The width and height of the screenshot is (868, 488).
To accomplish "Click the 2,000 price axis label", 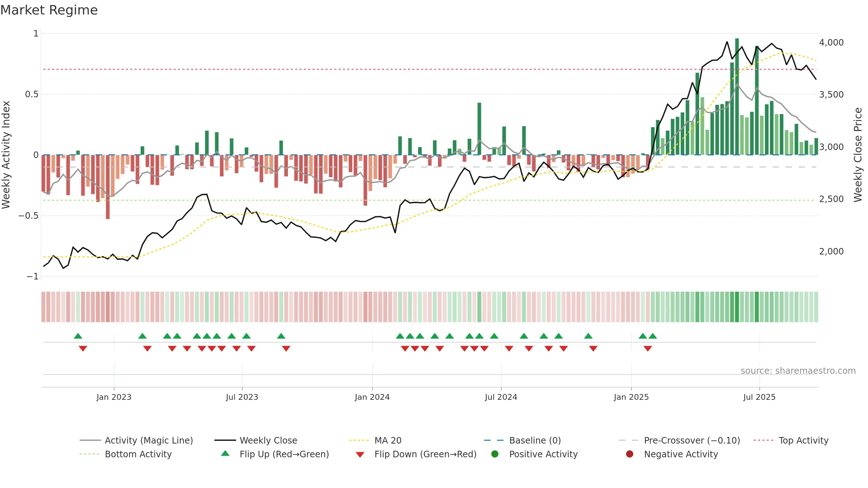I will pos(831,251).
